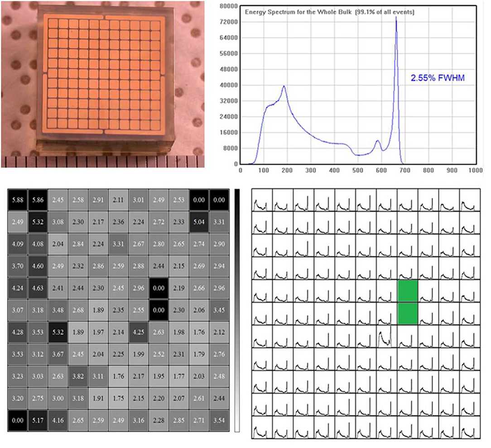This screenshot has width=491, height=448.
Task: Select the map cell showing 4.25
Action: 139,332
